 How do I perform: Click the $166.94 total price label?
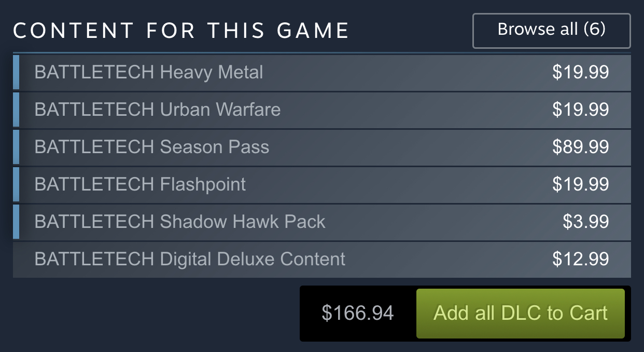point(357,314)
